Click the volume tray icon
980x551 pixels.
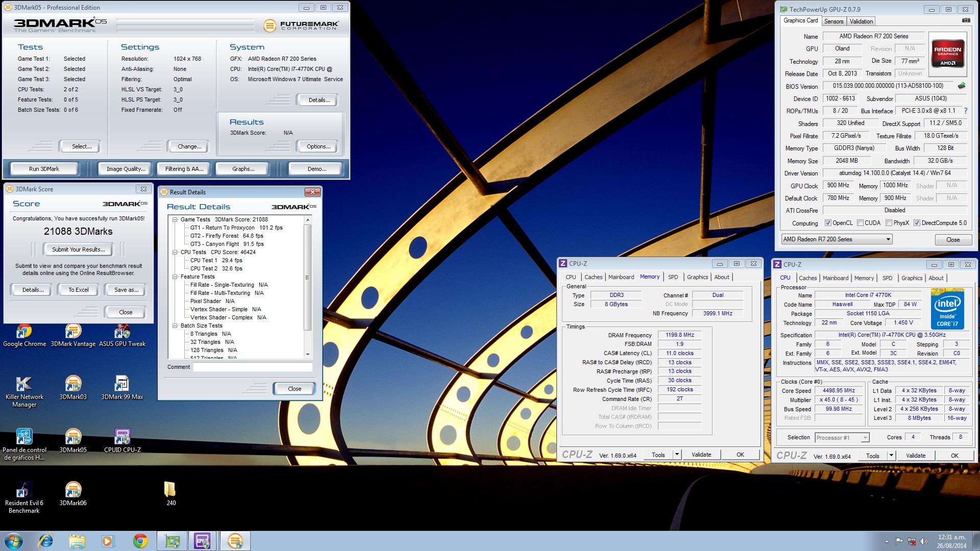[923, 541]
